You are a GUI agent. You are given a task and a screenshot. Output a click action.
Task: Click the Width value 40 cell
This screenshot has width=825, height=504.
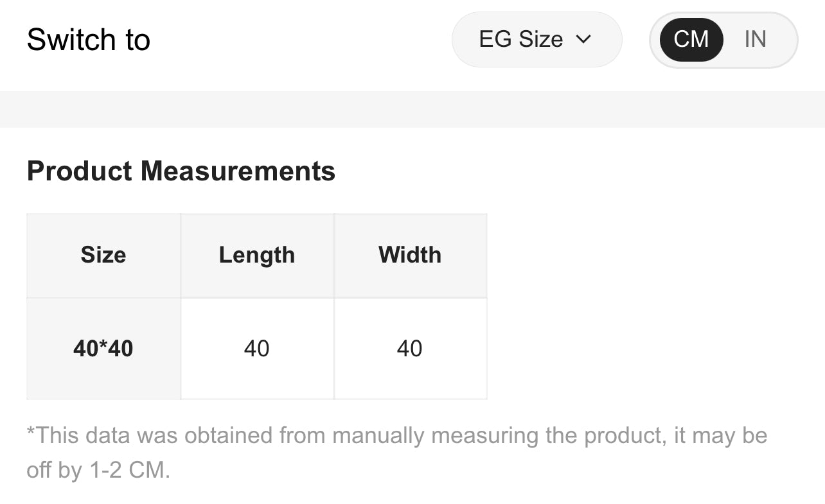click(410, 349)
